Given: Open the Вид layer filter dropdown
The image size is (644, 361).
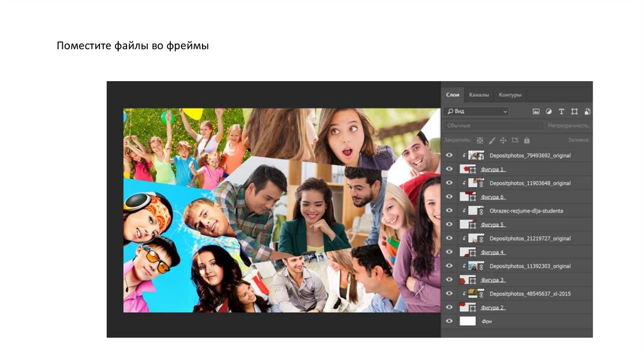Looking at the screenshot, I should tap(477, 111).
